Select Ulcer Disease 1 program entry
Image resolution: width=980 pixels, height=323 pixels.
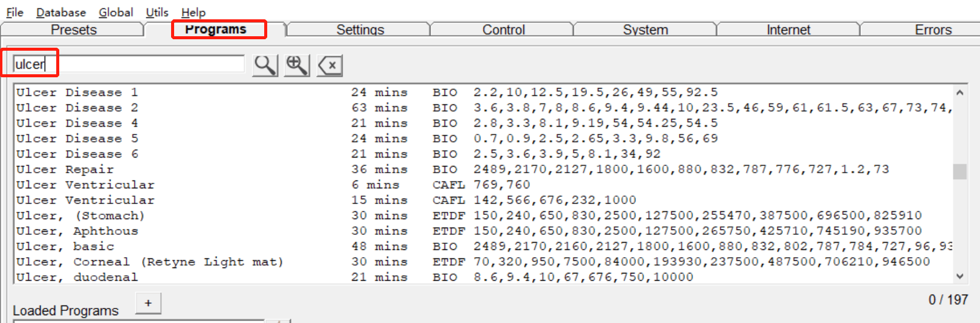tap(484, 92)
